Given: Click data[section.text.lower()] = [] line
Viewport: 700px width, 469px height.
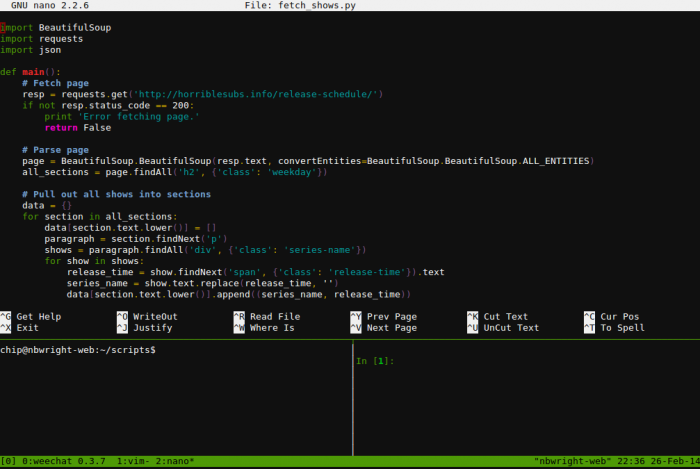Looking at the screenshot, I should pyautogui.click(x=130, y=228).
